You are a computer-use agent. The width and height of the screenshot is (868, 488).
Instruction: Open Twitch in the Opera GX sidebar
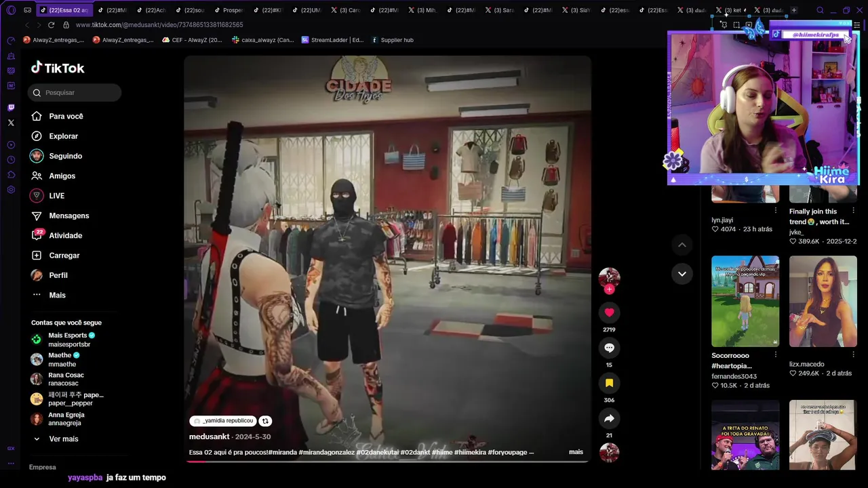[x=11, y=108]
